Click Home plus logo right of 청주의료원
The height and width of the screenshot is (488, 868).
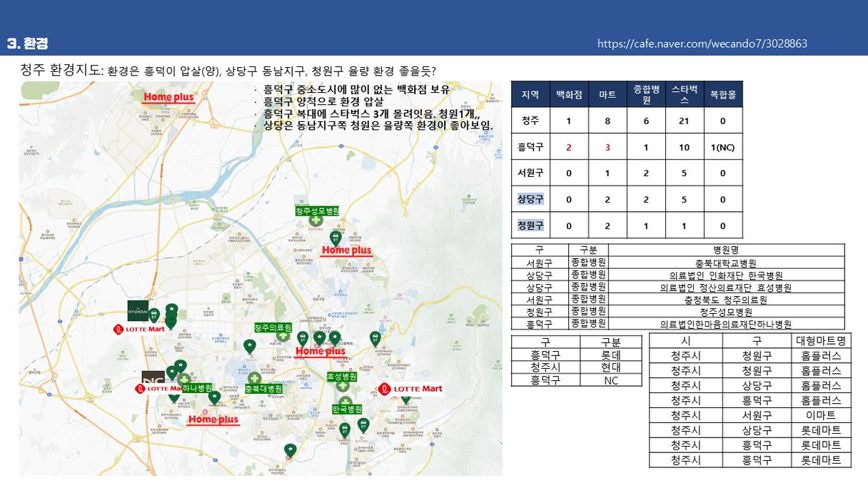(321, 351)
